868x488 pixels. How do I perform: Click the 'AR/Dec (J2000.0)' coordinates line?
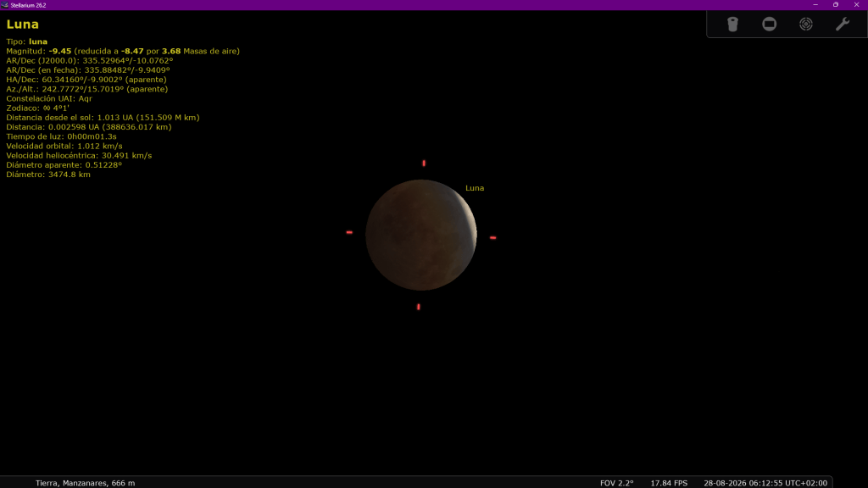coord(90,60)
